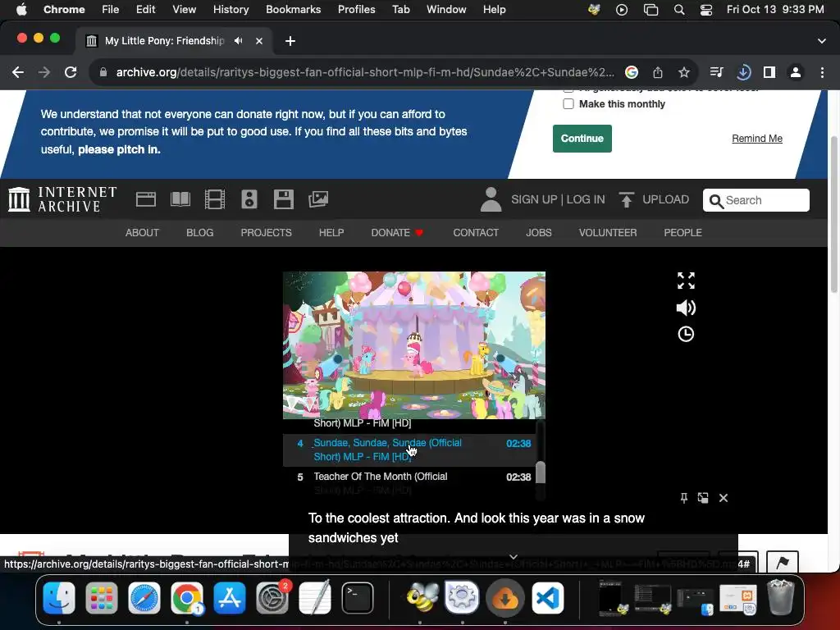Click the LOG IN link

(586, 199)
